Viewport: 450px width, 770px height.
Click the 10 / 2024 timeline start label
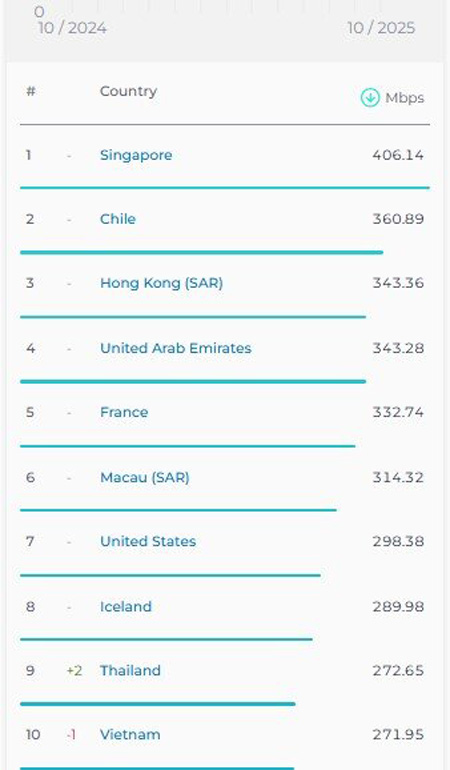coord(72,28)
